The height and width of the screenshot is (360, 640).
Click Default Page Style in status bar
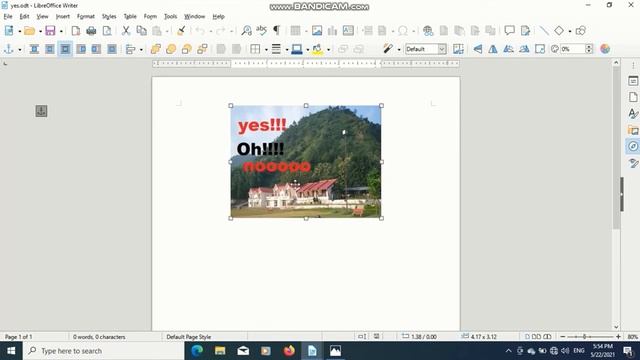click(x=189, y=337)
